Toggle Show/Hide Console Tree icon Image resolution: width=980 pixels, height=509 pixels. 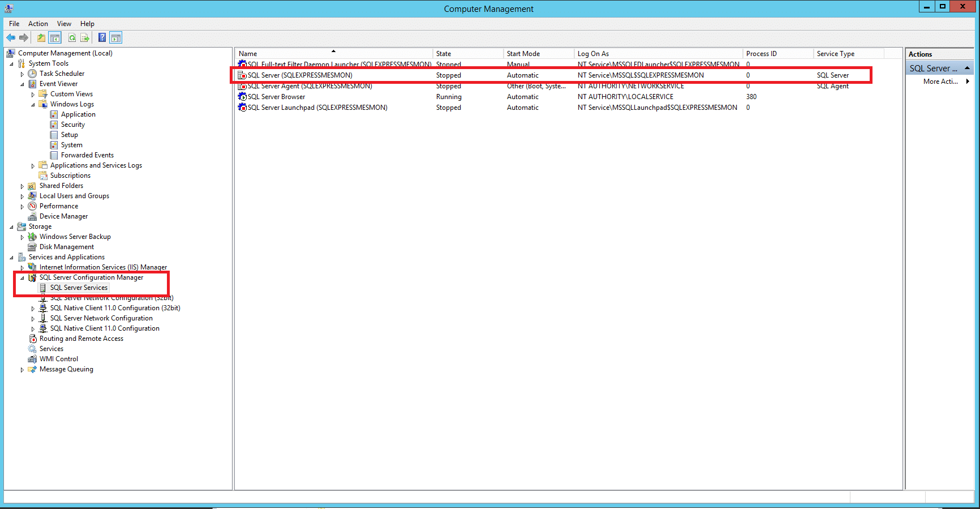point(55,38)
